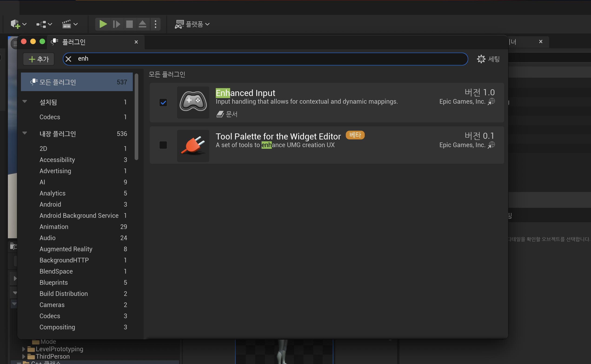Image resolution: width=591 pixels, height=364 pixels.
Task: Disable the Enhanced Input plugin checkbox
Action: pos(163,103)
